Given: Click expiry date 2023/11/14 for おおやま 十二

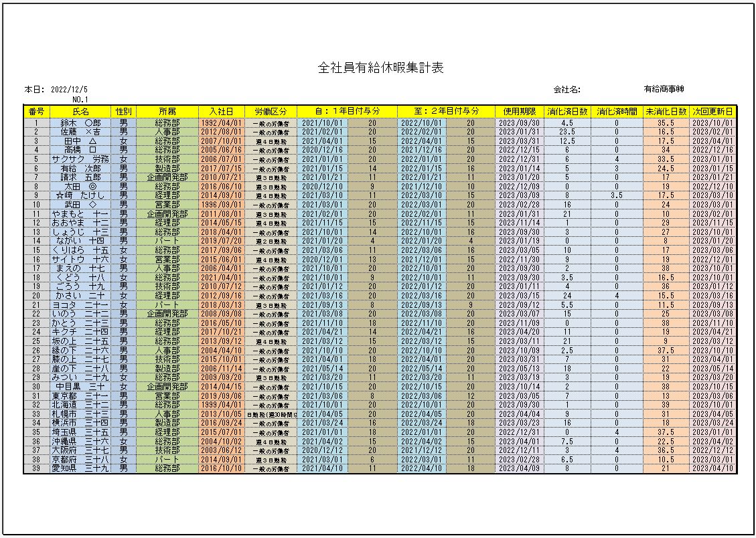Looking at the screenshot, I should 518,223.
